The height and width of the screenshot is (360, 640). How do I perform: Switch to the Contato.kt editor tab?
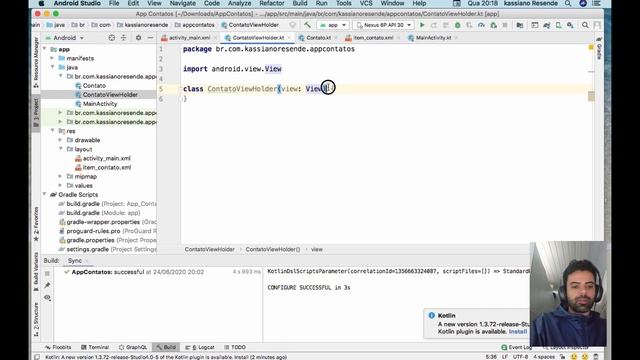coord(318,38)
